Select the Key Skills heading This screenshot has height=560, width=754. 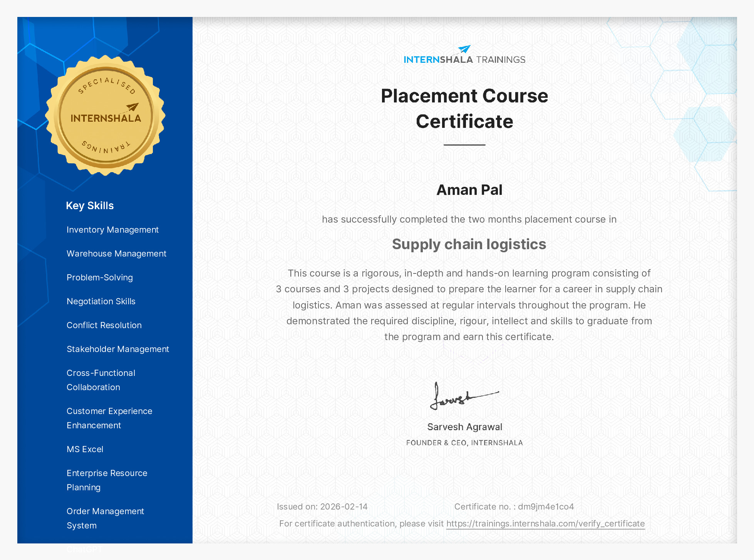[x=90, y=206]
